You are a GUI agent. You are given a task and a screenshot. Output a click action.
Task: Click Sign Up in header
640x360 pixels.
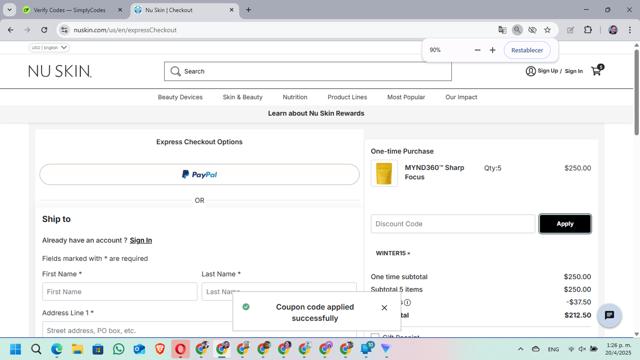pos(547,71)
